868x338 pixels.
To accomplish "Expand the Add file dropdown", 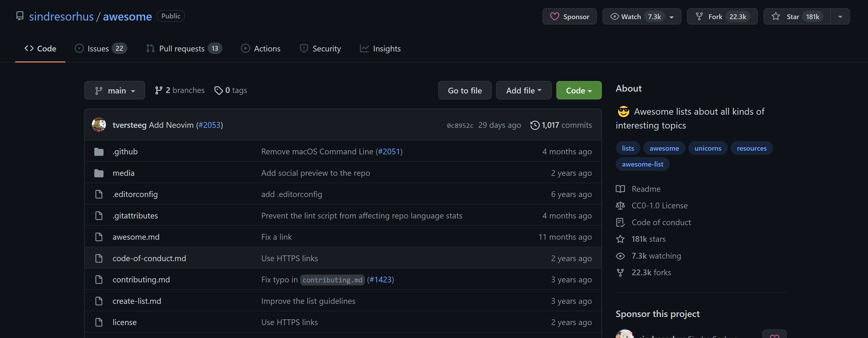I will (x=524, y=90).
